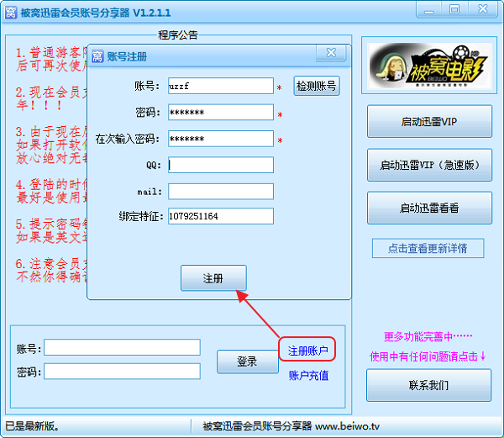Launch 启动迅雷看看
The width and height of the screenshot is (504, 438).
tap(429, 208)
